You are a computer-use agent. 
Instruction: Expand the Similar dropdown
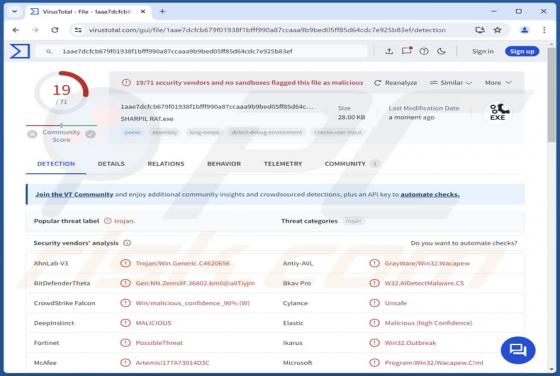coord(450,82)
